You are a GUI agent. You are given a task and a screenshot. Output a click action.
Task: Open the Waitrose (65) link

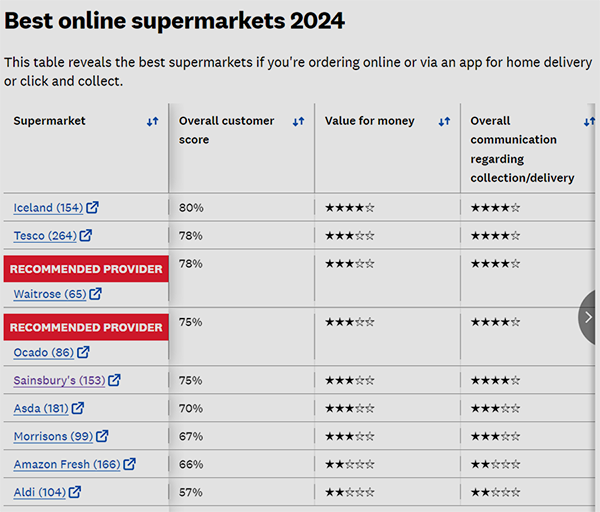tap(50, 294)
